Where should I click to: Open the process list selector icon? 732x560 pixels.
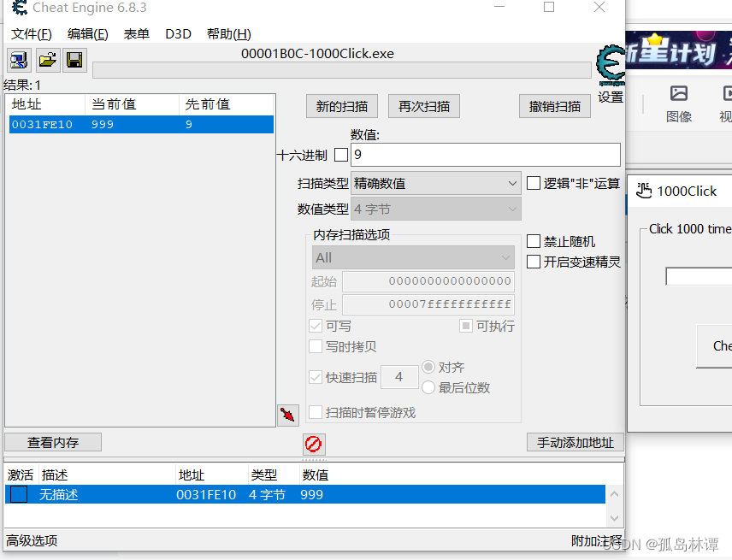(x=17, y=60)
